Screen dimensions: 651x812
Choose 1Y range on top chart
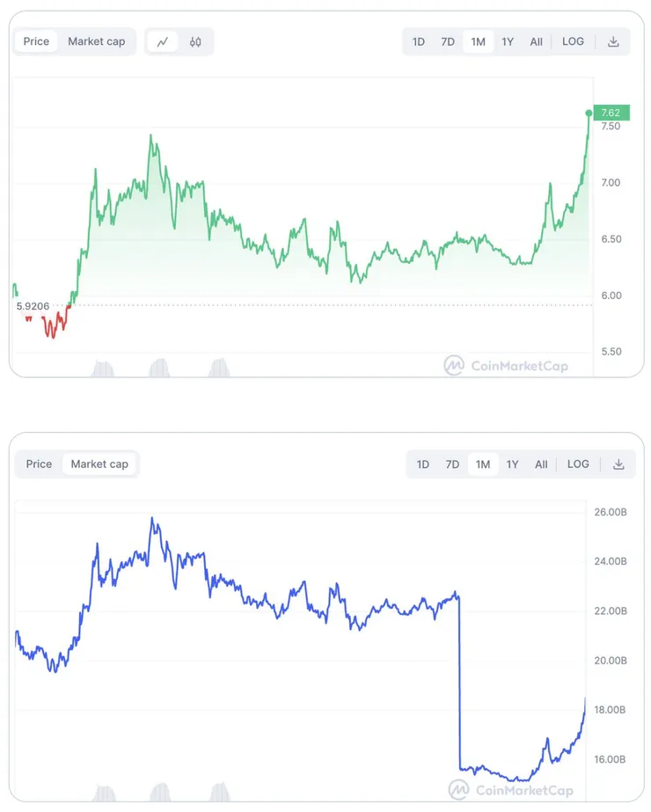(508, 41)
